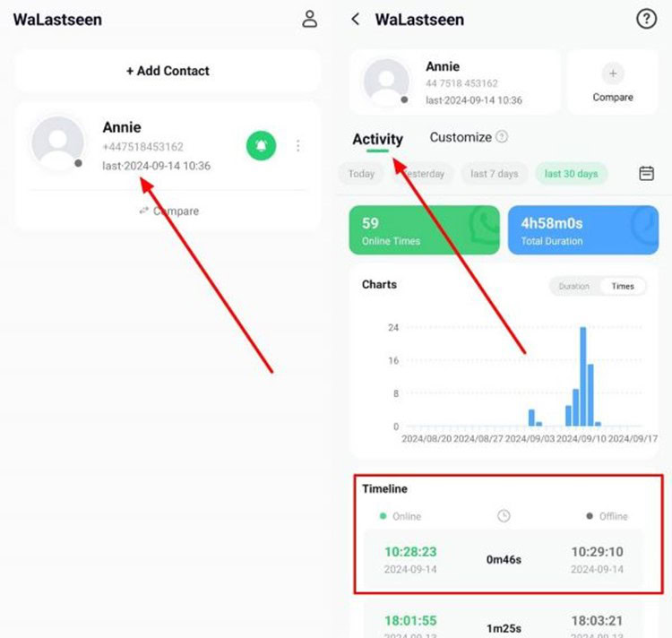
Task: Click the Customize info question icon
Action: [502, 137]
